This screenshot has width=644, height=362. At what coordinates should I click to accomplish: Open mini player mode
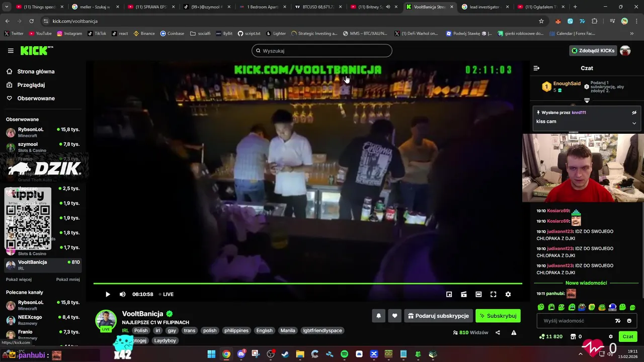coord(449,294)
